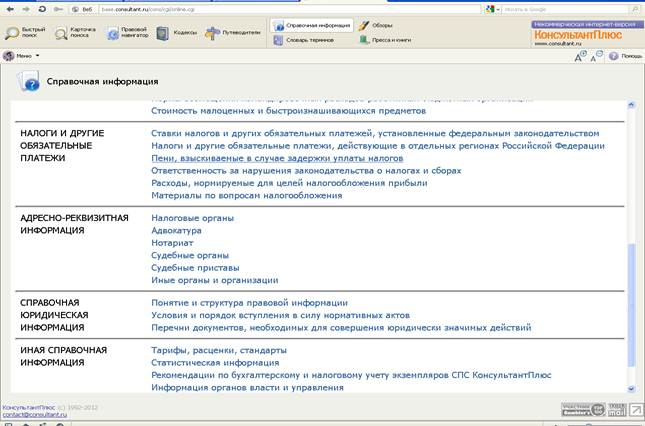Click the arrow counter icon in footer corner

click(636, 410)
